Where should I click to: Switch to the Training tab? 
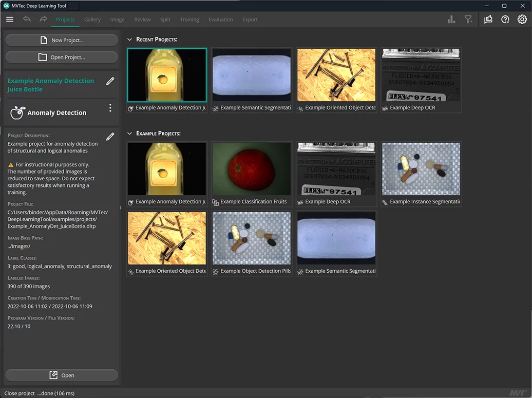[x=189, y=20]
